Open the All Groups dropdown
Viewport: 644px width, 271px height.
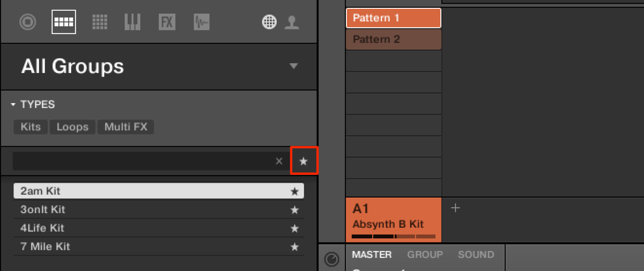coord(294,66)
